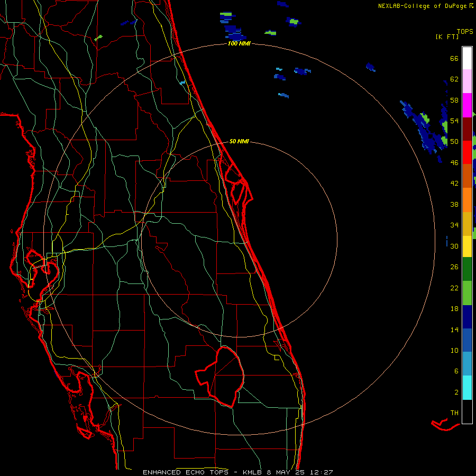This screenshot has width=476, height=476.
Task: Select the bright red legend swatch
Action: [x=467, y=152]
